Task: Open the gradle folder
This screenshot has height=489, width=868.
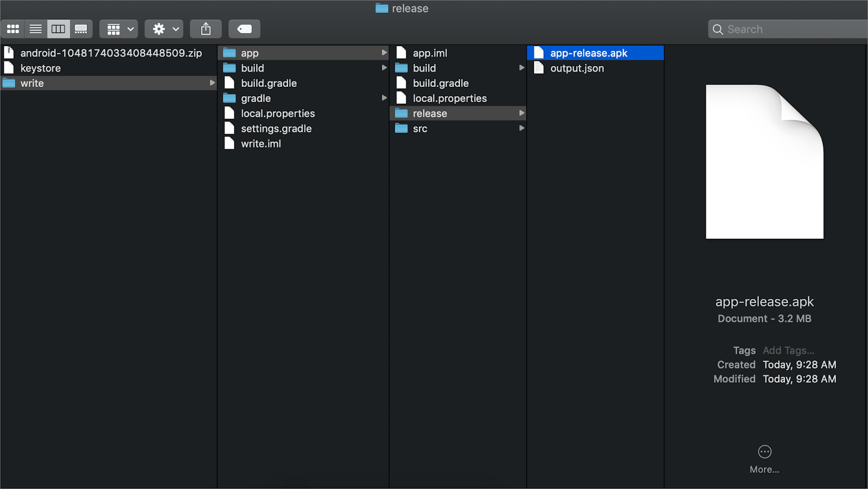Action: tap(304, 98)
